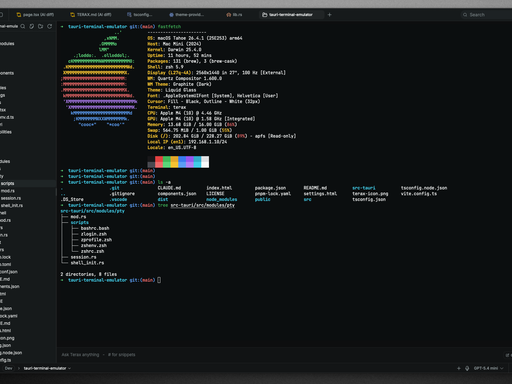The width and height of the screenshot is (512, 384).
Task: Click the red color block in fastfetch output
Action: coord(159,162)
